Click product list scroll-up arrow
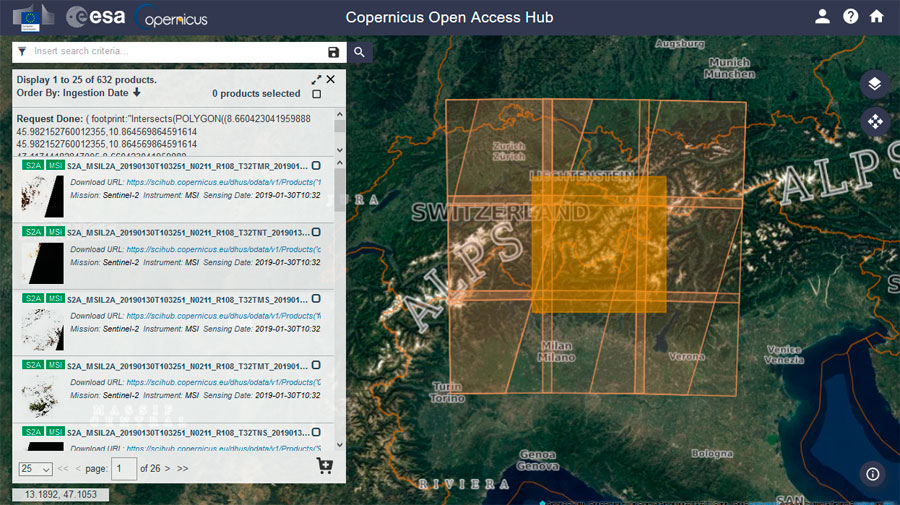The width and height of the screenshot is (900, 505). 340,163
